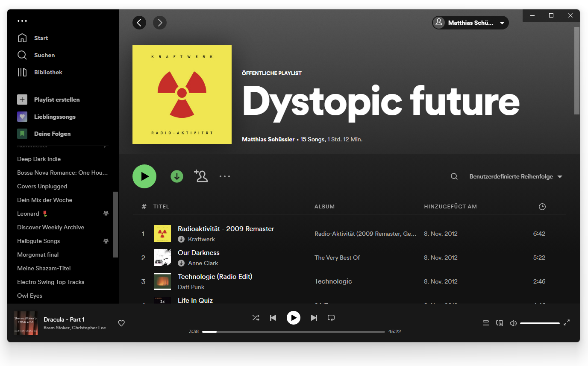Mute using the volume speaker icon
The image size is (588, 366).
[513, 323]
